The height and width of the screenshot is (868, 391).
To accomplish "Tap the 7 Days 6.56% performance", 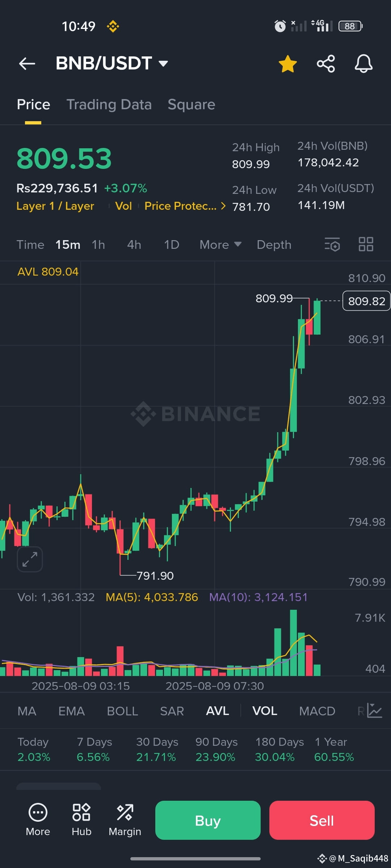I will [94, 749].
